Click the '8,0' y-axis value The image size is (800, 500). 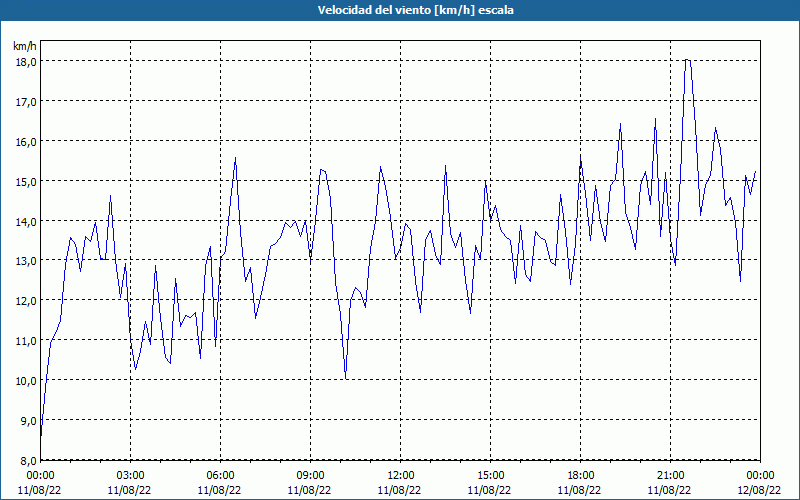click(29, 461)
